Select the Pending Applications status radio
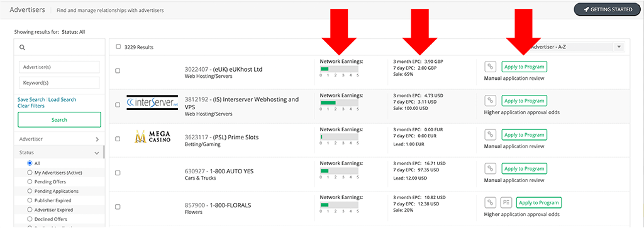Image resolution: width=644 pixels, height=228 pixels. tap(30, 191)
